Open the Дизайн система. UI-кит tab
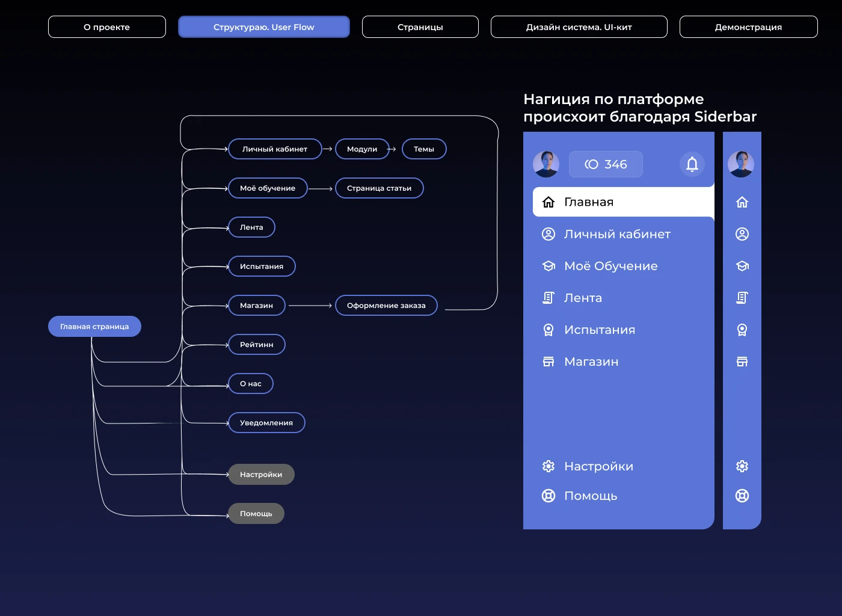Screen dimensions: 842x616 579,26
